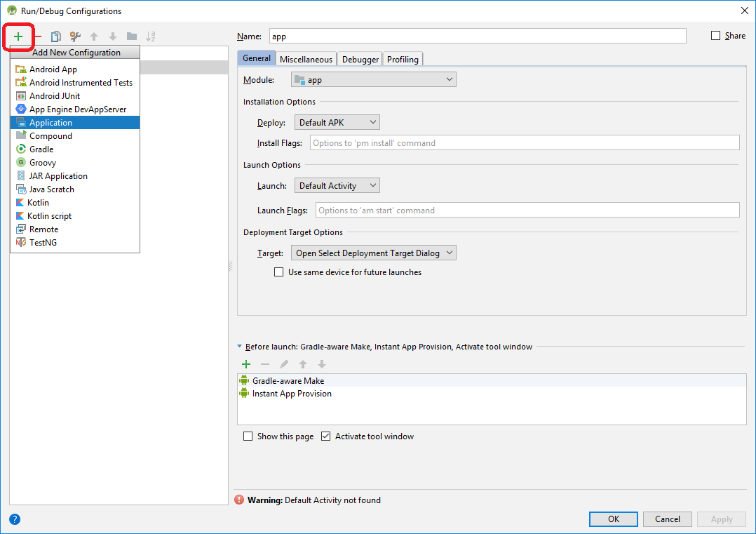Screen dimensions: 756x534
Task: Uncheck Activate tool window checkbox
Action: pos(325,436)
